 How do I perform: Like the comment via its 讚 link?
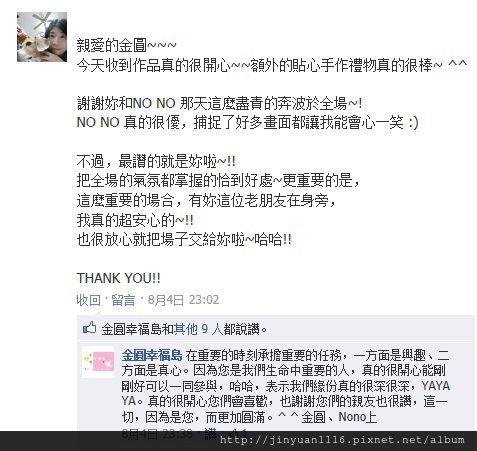coord(210,434)
